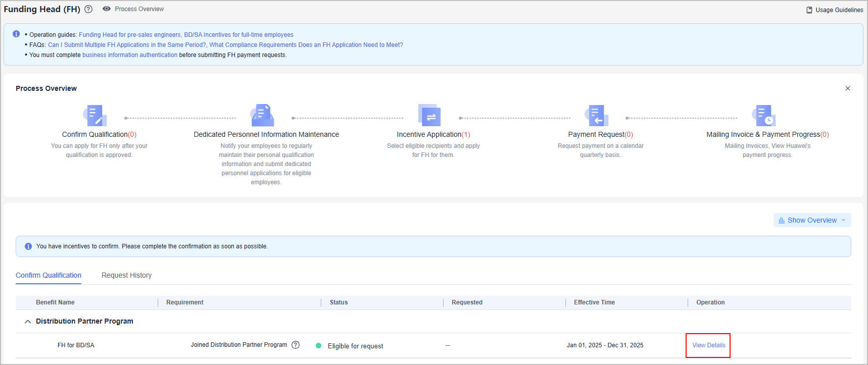
Task: Open FAQ on FH compliance requirements
Action: tap(306, 45)
